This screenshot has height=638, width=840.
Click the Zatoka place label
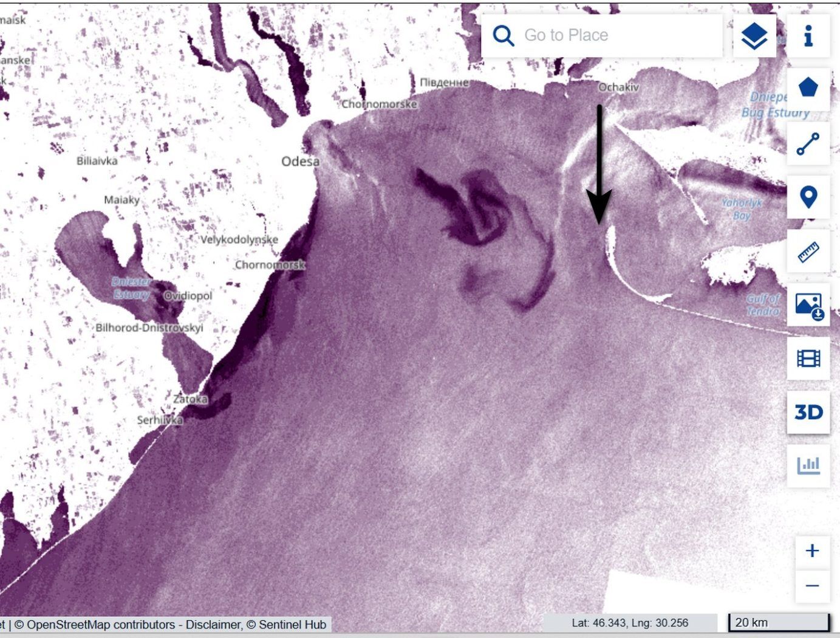[190, 399]
